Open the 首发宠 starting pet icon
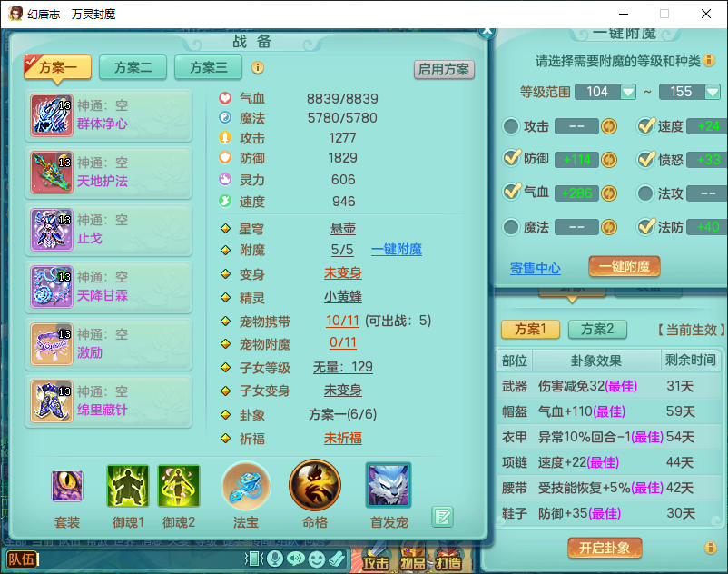The height and width of the screenshot is (574, 728). 389,485
